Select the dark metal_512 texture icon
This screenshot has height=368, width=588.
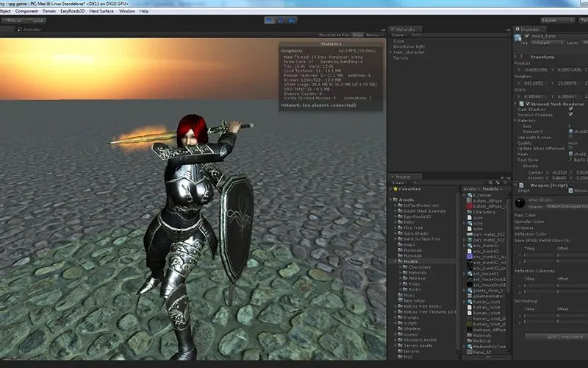pos(470,234)
